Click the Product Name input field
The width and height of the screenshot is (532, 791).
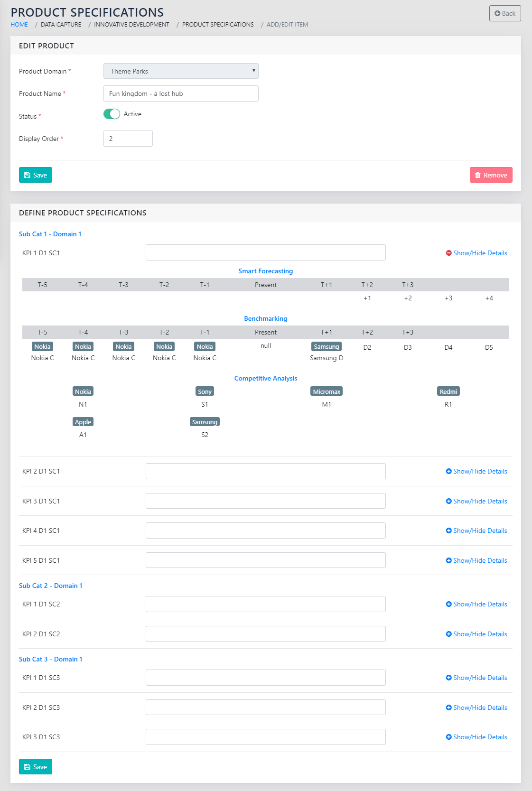coord(181,93)
